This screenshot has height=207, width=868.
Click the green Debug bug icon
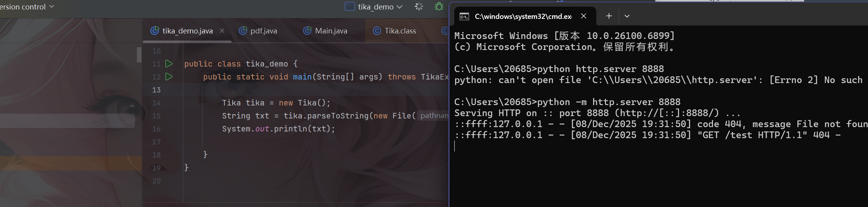pyautogui.click(x=439, y=7)
